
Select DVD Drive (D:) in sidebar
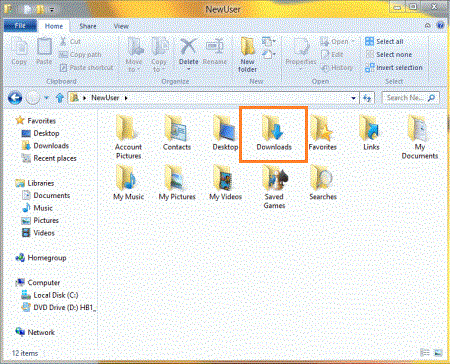(x=58, y=307)
